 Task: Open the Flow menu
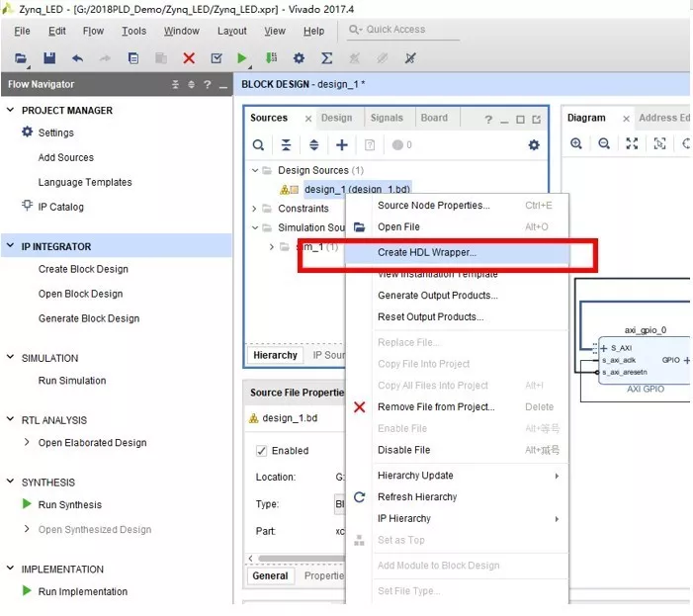click(93, 31)
